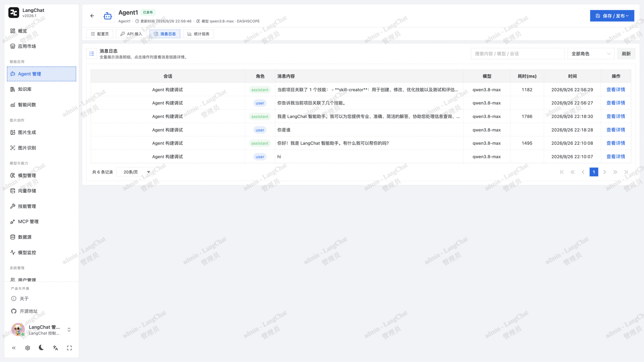Screen dimensions: 644x362
Task: Click the 刷新 button
Action: point(626,54)
